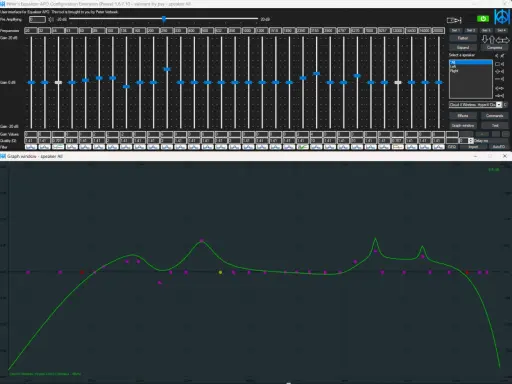Click the 20 Hz frequency input field
The image size is (512, 384).
tap(31, 31)
